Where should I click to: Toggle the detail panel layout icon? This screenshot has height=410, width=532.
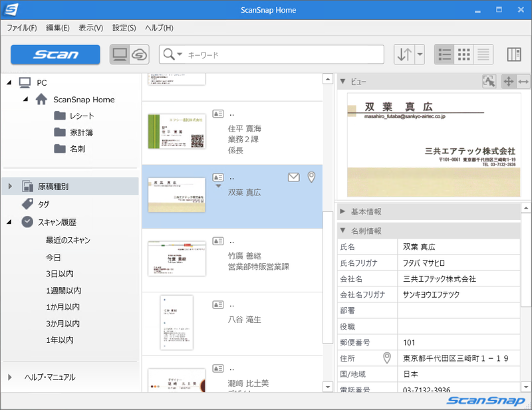tap(514, 54)
